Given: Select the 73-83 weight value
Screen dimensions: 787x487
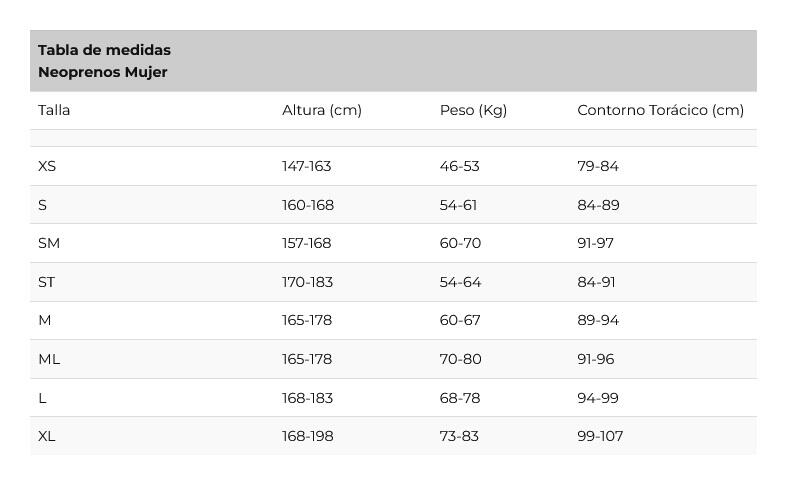Looking at the screenshot, I should click(x=459, y=436).
